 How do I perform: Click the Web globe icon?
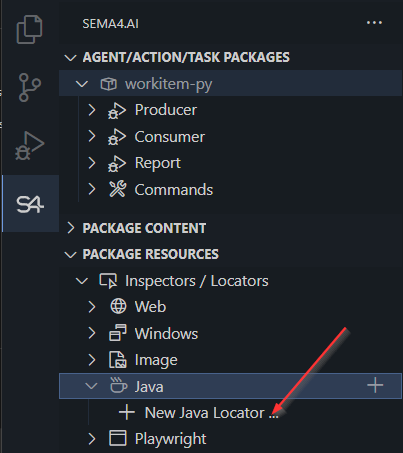click(x=118, y=306)
